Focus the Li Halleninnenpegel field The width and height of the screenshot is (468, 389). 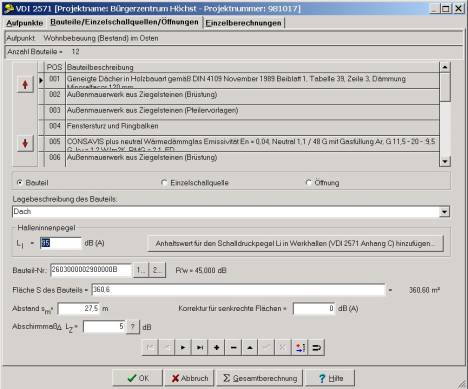(x=61, y=243)
